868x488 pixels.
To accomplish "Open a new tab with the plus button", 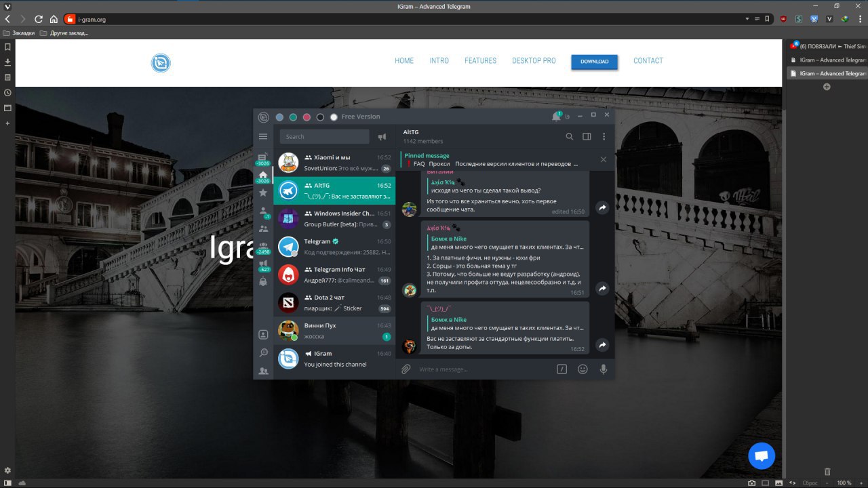I will coord(827,87).
